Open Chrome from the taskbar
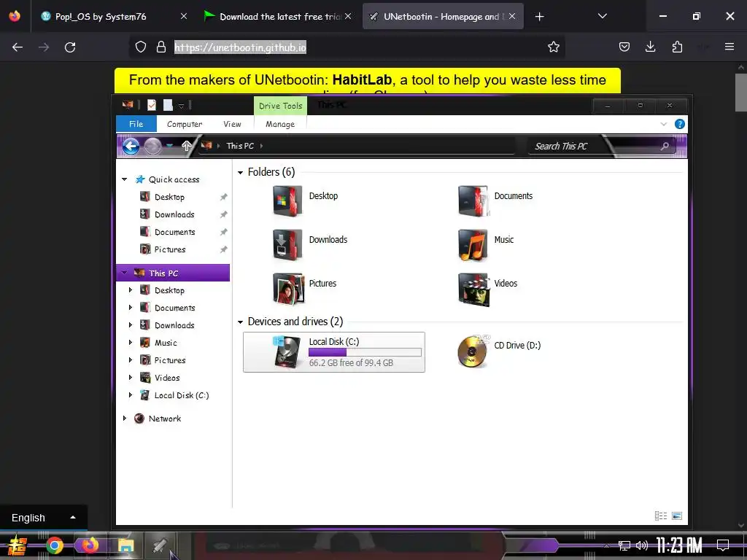The image size is (747, 560). click(x=55, y=545)
